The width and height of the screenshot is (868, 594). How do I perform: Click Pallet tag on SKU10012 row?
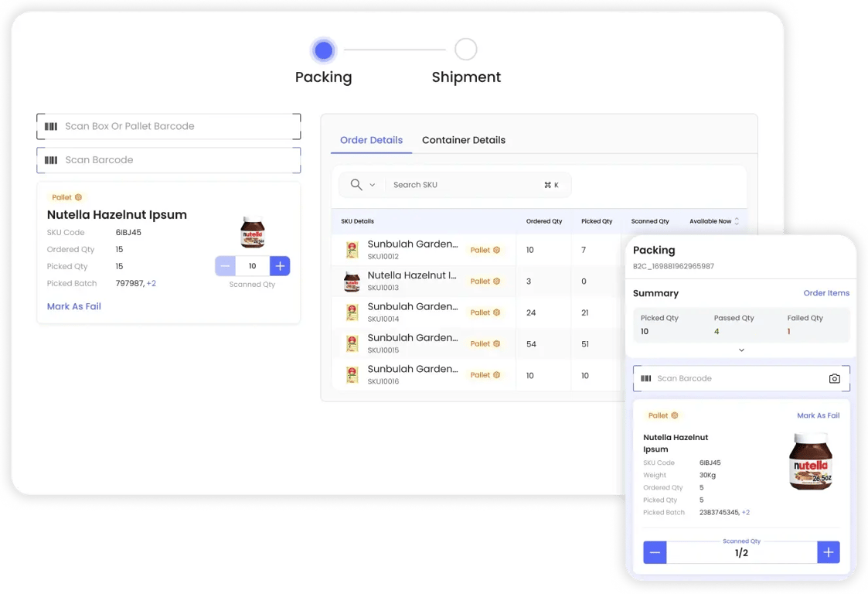click(485, 250)
